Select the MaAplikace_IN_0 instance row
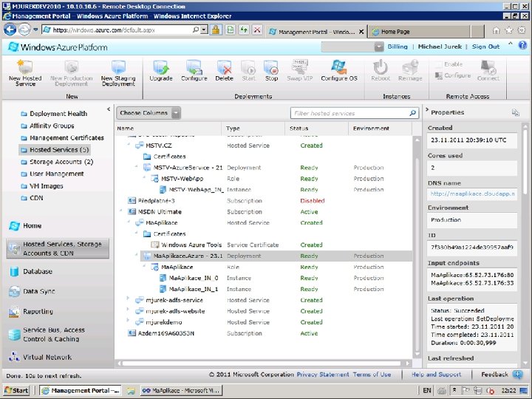Image resolution: width=532 pixels, height=399 pixels. point(264,279)
